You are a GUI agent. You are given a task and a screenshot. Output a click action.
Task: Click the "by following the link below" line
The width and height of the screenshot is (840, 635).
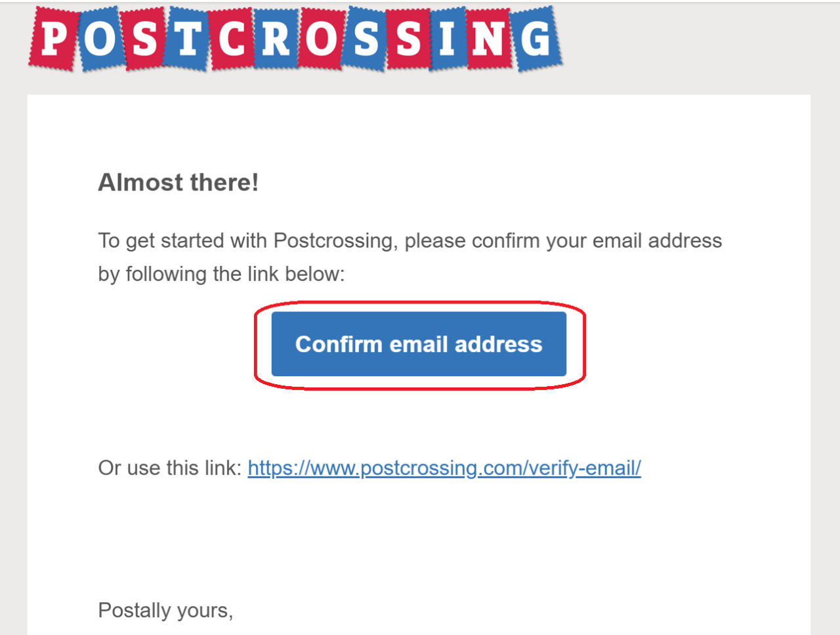tap(221, 274)
